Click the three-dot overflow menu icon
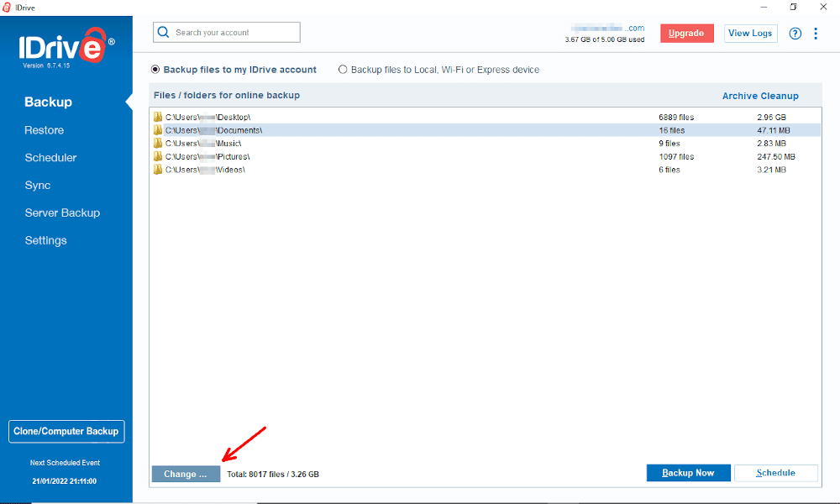The width and height of the screenshot is (840, 504). pos(816,33)
